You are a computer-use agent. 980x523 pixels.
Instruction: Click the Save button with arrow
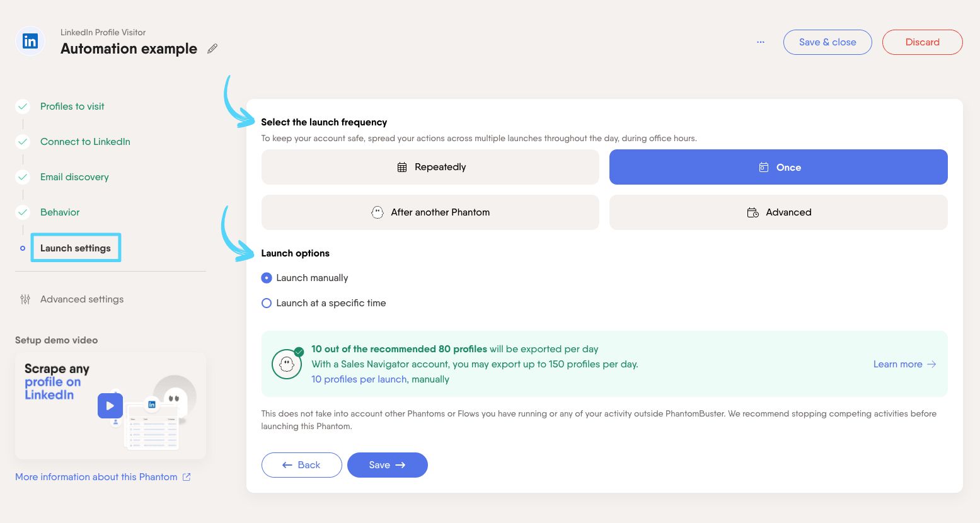click(388, 465)
